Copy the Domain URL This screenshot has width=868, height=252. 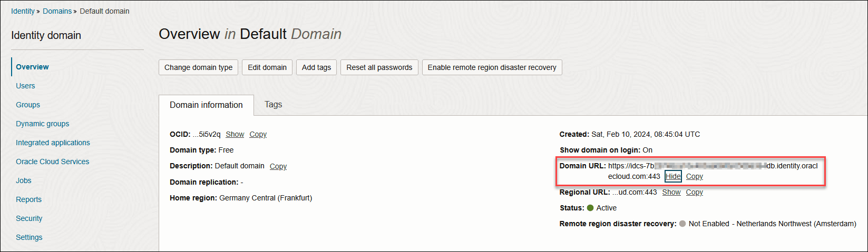click(694, 176)
